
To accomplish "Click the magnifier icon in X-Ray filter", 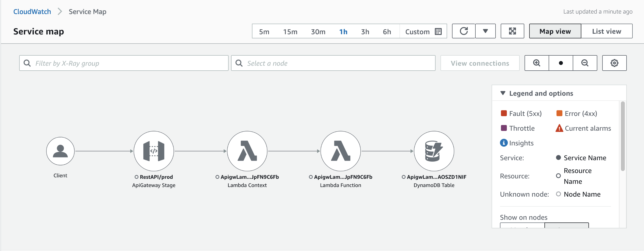I will tap(27, 63).
